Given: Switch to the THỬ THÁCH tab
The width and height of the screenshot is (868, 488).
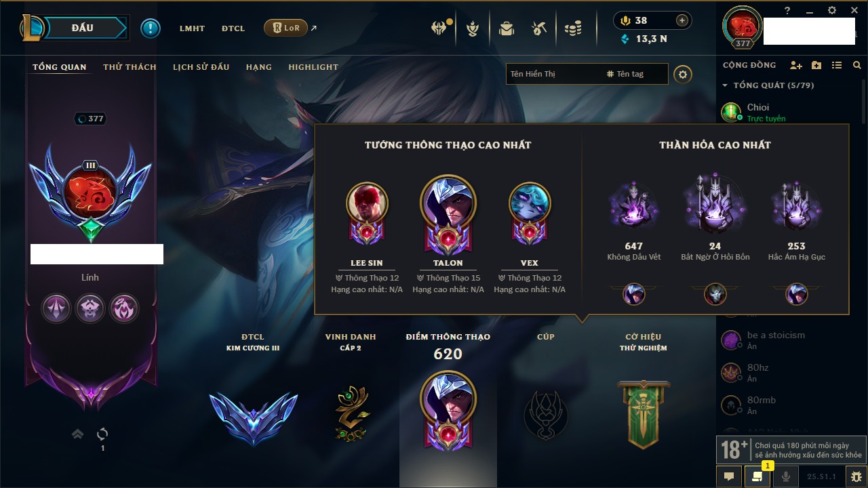Looking at the screenshot, I should coord(130,67).
